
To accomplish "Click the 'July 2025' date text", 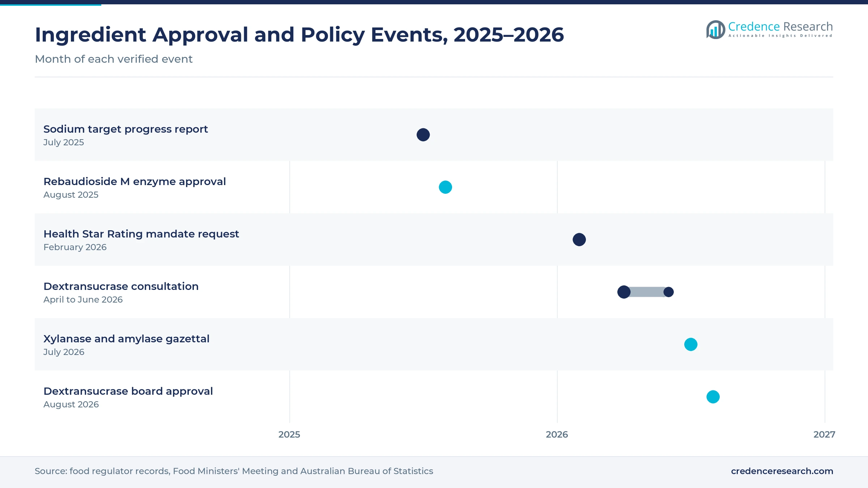I will point(64,142).
